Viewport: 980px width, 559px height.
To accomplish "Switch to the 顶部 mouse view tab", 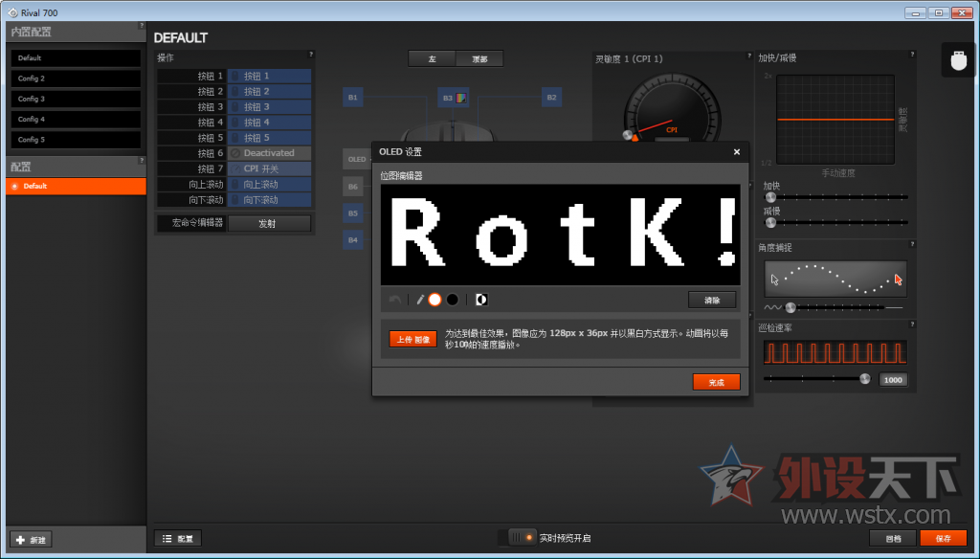I will (480, 57).
